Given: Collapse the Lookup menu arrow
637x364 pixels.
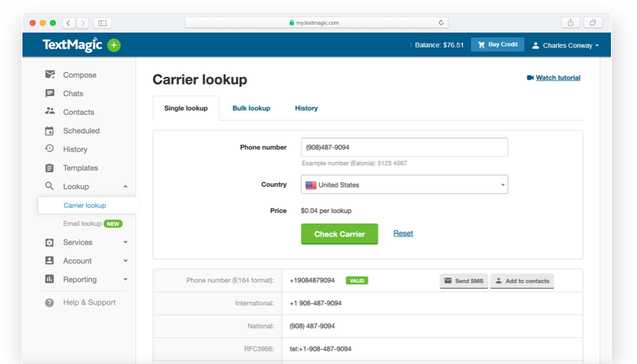Looking at the screenshot, I should [x=125, y=187].
